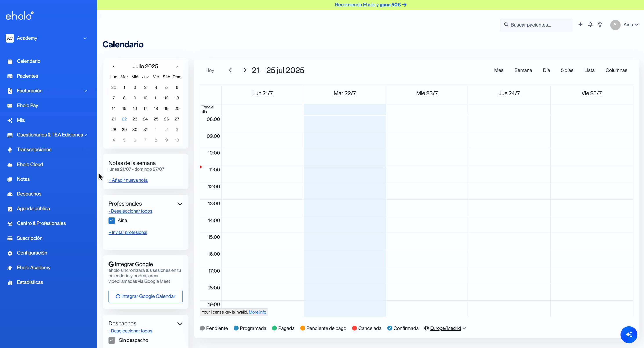The width and height of the screenshot is (644, 348).
Task: Open the Europe/Madrid timezone dropdown
Action: click(x=445, y=328)
